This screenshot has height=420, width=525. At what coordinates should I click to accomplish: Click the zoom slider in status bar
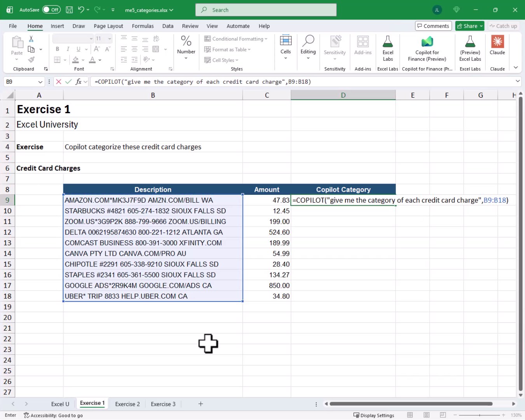click(x=479, y=415)
